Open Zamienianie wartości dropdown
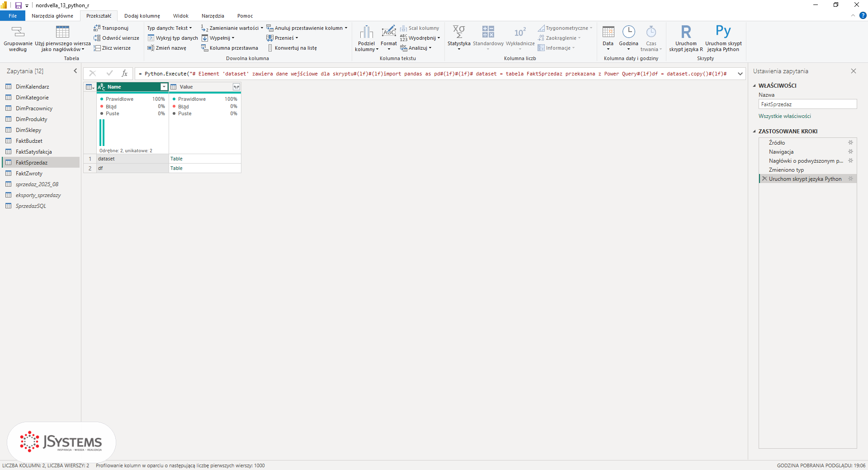This screenshot has height=470, width=868. (232, 28)
